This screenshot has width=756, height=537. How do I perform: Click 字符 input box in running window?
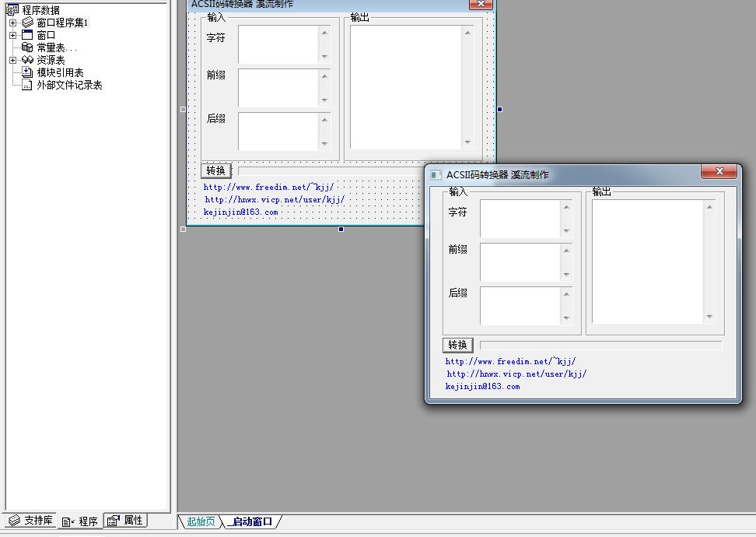click(520, 219)
